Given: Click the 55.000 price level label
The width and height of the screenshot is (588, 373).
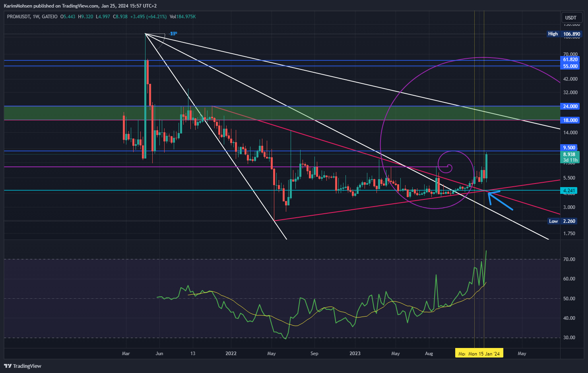Looking at the screenshot, I should pyautogui.click(x=571, y=66).
